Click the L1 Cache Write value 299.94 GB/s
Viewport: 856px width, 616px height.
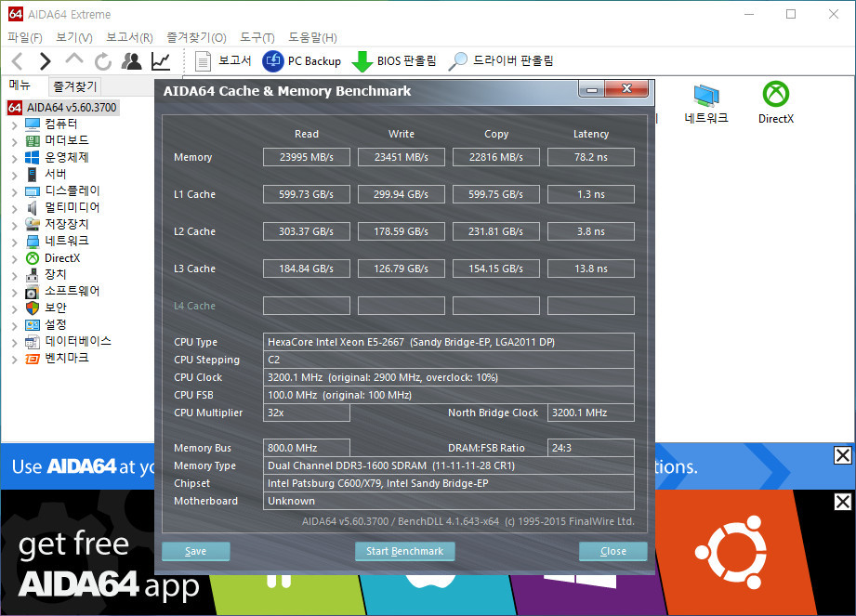402,194
